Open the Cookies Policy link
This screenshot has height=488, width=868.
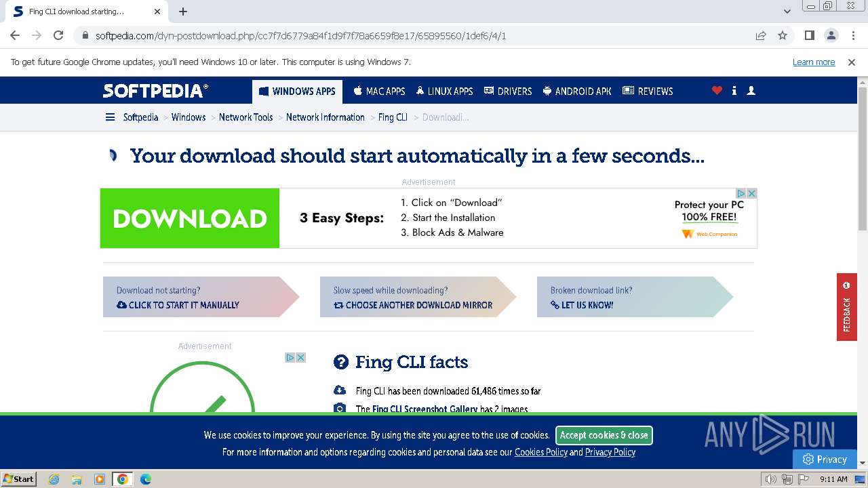point(541,452)
